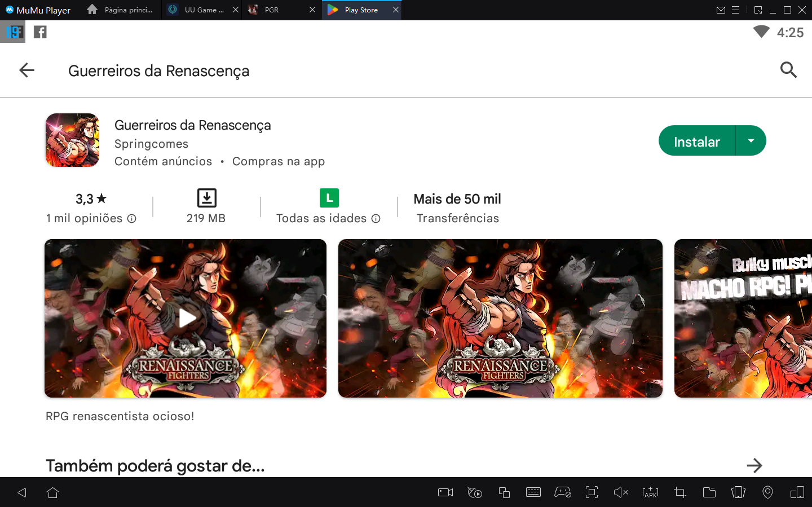
Task: Open the operation recorder icon in bottom bar
Action: (475, 492)
